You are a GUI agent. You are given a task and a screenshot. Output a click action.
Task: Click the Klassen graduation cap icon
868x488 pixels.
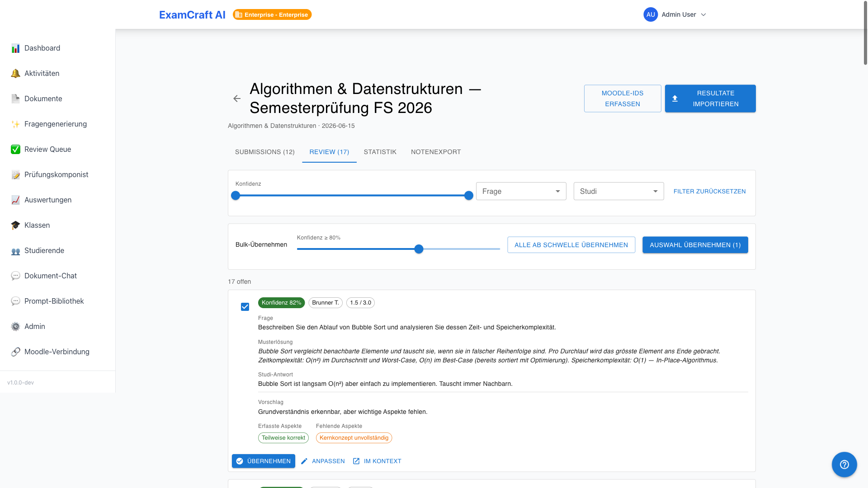(15, 225)
